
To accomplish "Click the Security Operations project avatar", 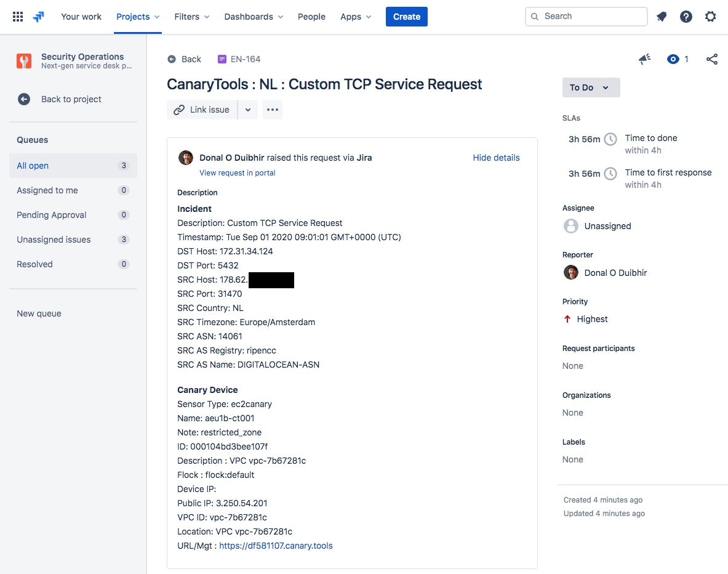I will click(x=24, y=61).
